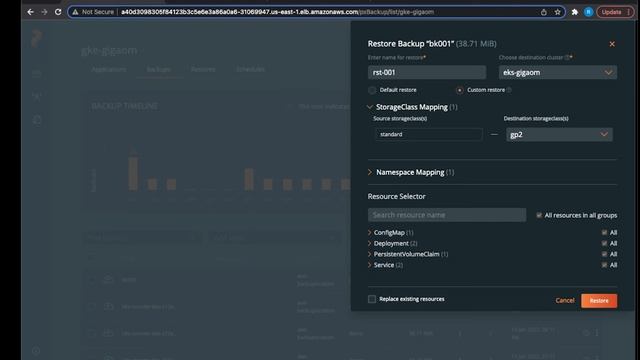Click the info icon beside destination cluster
640x360 pixels.
pyautogui.click(x=567, y=58)
